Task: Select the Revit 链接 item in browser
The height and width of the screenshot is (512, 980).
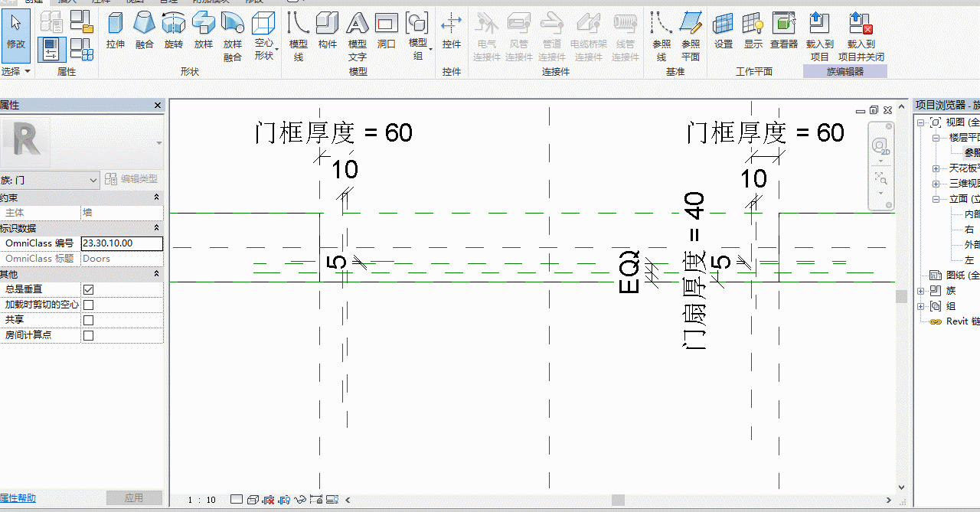Action: (x=955, y=321)
